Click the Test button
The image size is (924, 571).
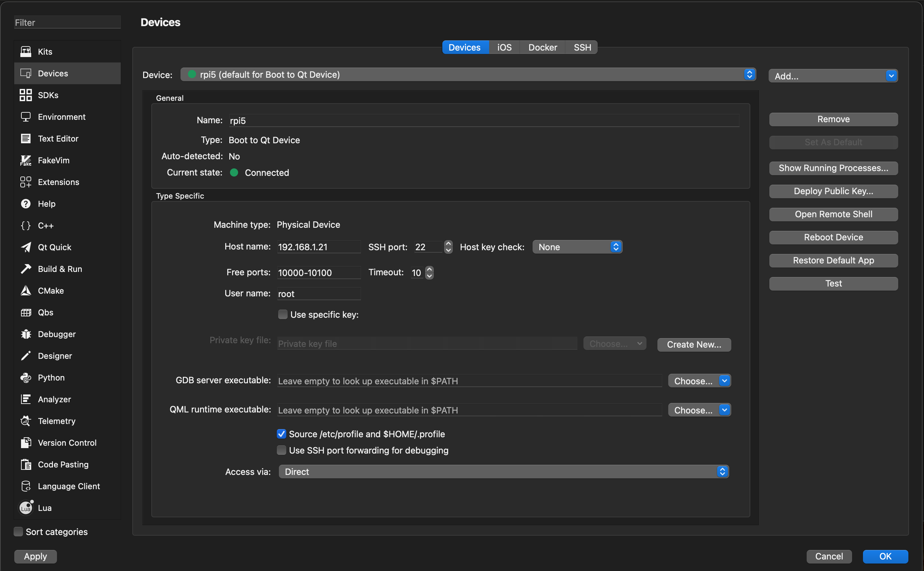click(x=833, y=283)
